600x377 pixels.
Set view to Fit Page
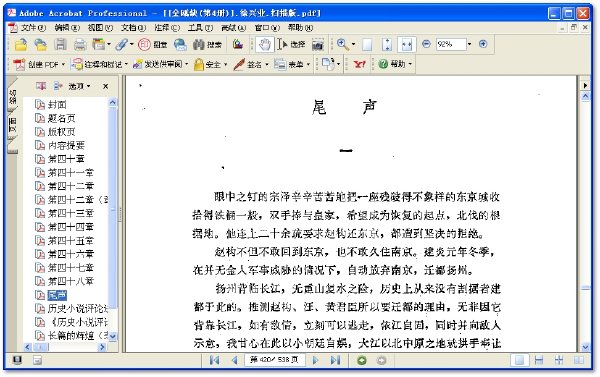387,45
